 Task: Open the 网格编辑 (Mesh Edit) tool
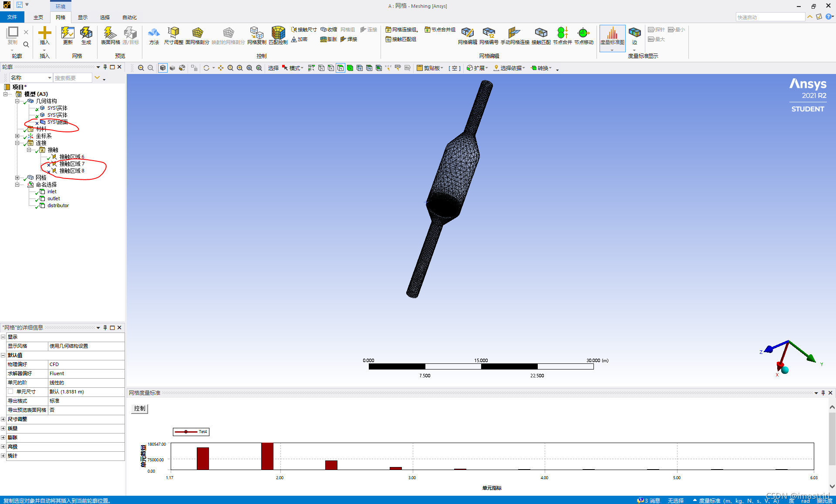click(x=467, y=33)
